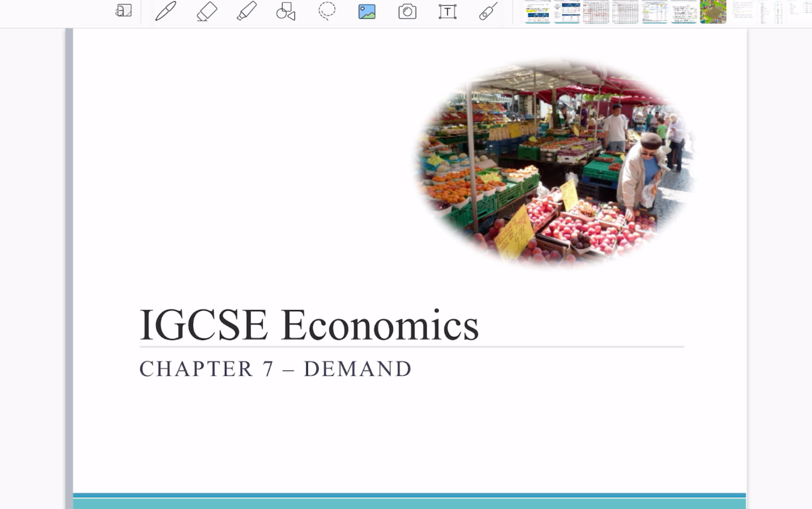
Task: Open the yellow-highlighted notes document thumbnail
Action: point(537,12)
